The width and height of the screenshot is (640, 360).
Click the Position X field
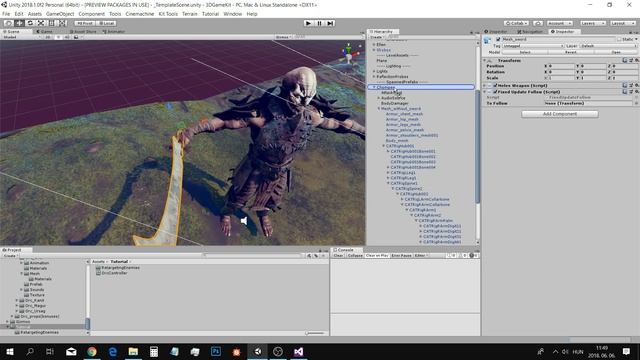pyautogui.click(x=561, y=66)
